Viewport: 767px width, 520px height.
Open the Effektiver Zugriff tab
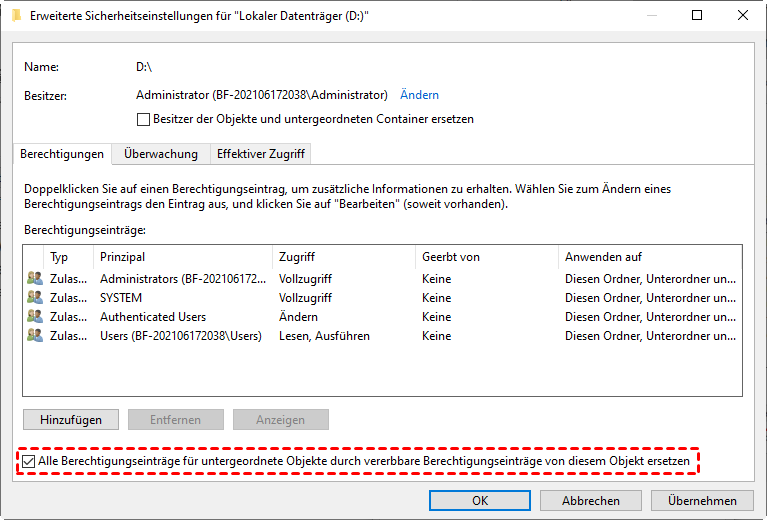coord(261,154)
